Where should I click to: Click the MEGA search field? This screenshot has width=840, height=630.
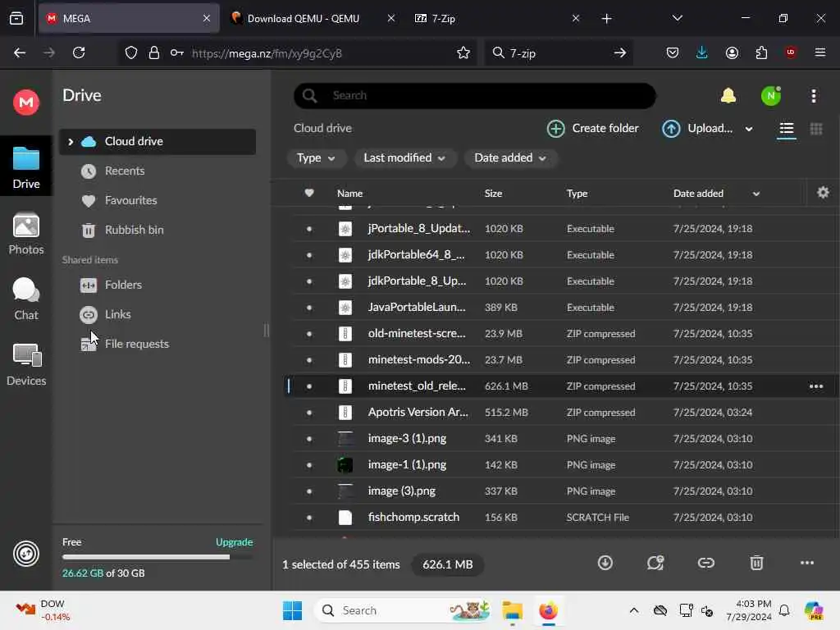pyautogui.click(x=475, y=96)
